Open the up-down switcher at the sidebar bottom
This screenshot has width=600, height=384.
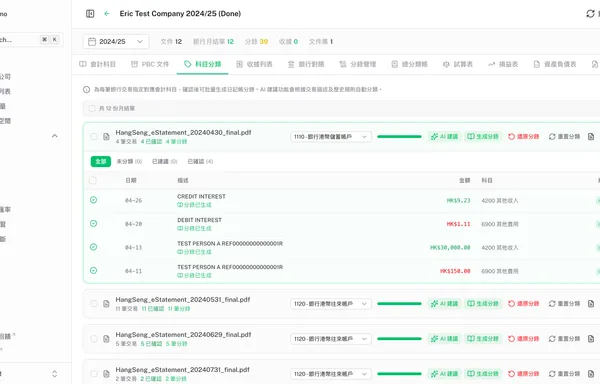pyautogui.click(x=55, y=374)
